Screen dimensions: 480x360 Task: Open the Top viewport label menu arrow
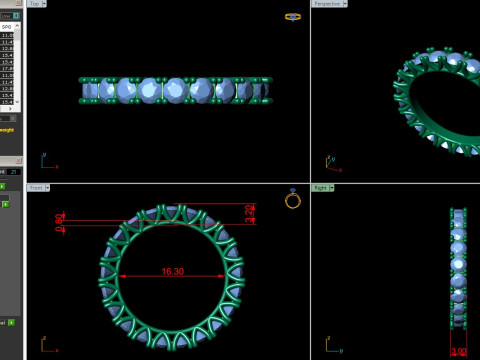(x=44, y=4)
